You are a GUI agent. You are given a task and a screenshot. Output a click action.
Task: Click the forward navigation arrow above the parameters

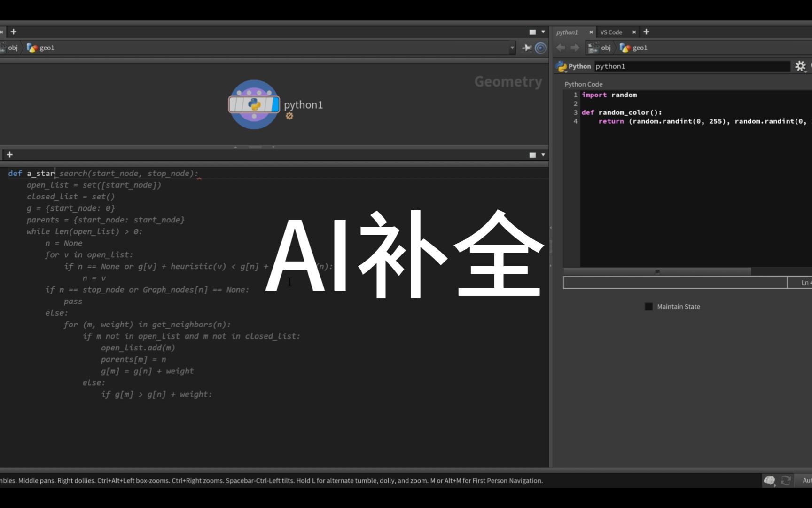tap(575, 48)
